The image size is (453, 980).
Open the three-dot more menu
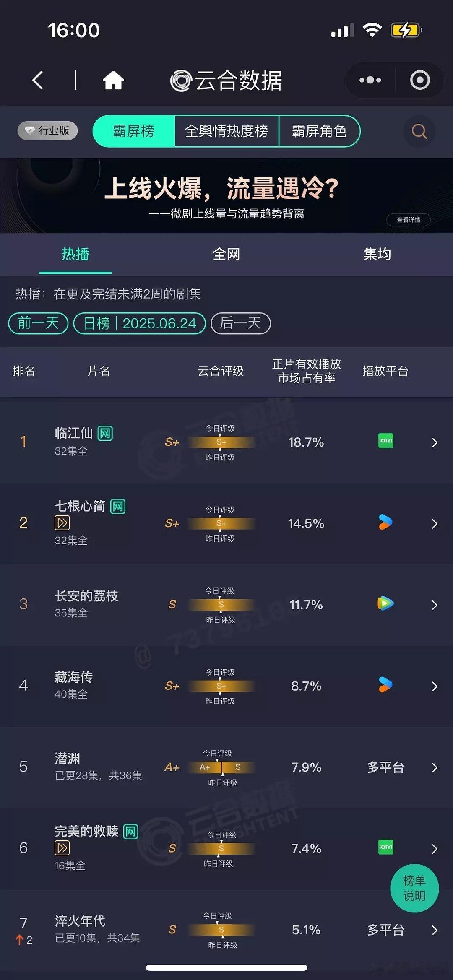[370, 80]
